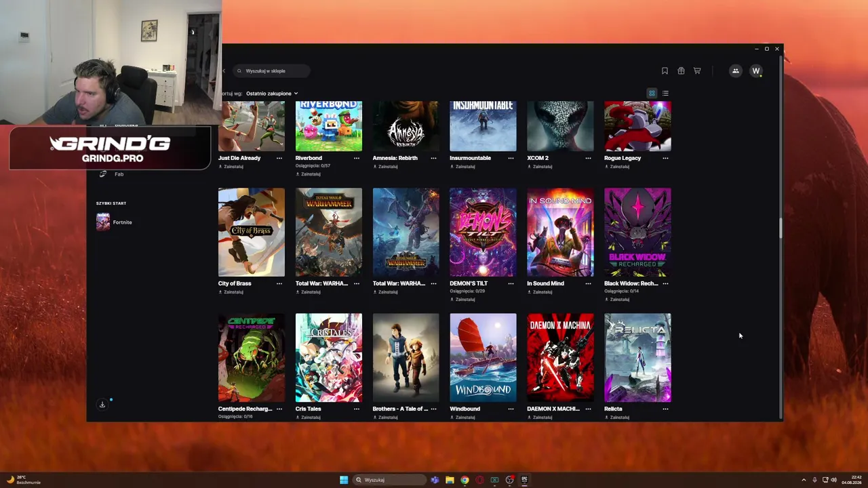This screenshot has height=488, width=868.
Task: Open options menu for Insurmountable
Action: (511, 158)
